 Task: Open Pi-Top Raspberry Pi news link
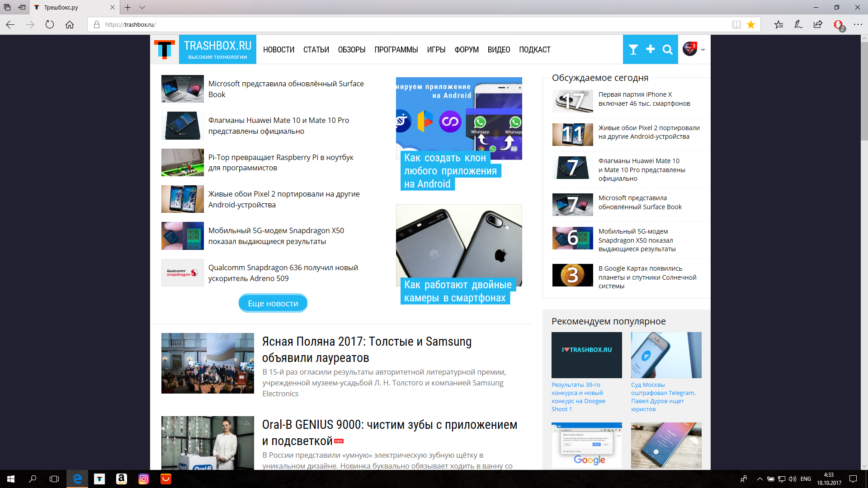[281, 162]
